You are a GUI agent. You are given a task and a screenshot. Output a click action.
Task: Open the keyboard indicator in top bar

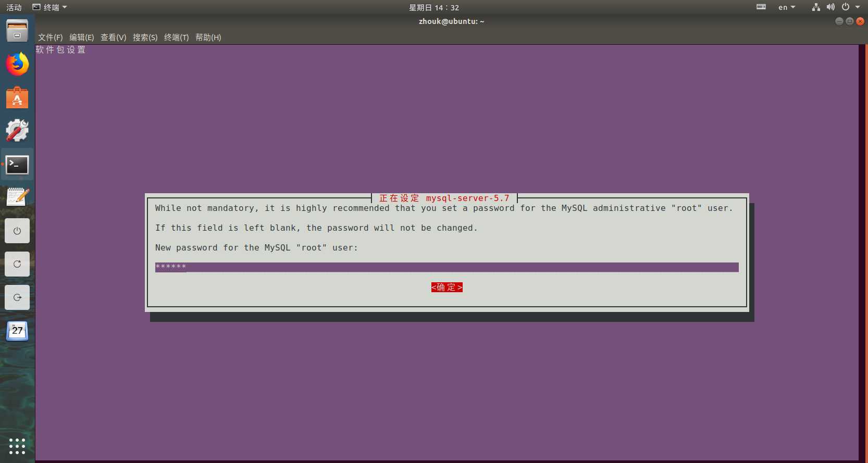761,7
